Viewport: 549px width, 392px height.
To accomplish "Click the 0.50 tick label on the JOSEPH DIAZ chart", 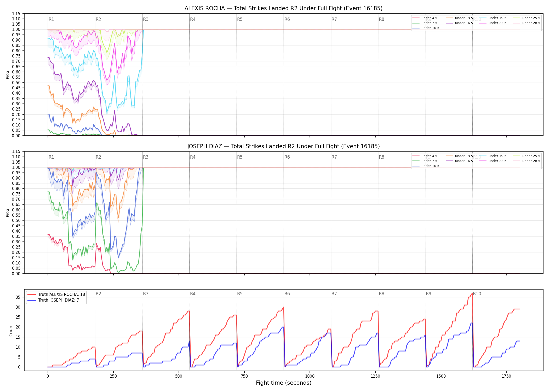I will (x=16, y=221).
